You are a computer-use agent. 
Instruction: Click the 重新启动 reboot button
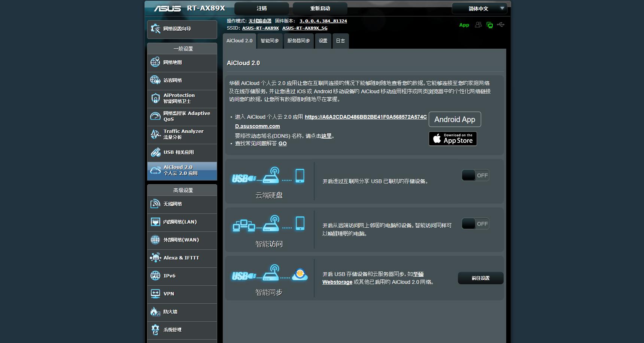click(320, 8)
